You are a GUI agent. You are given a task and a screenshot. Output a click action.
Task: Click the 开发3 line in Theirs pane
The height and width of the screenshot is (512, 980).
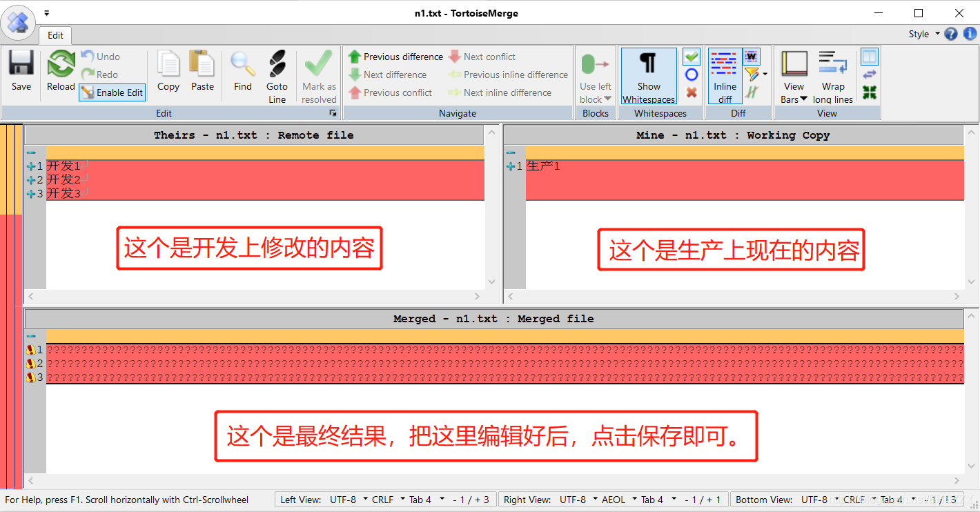click(x=265, y=194)
